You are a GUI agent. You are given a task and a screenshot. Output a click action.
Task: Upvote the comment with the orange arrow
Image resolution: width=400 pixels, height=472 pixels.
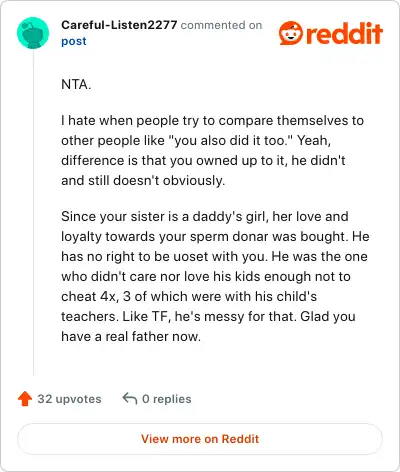pos(25,399)
